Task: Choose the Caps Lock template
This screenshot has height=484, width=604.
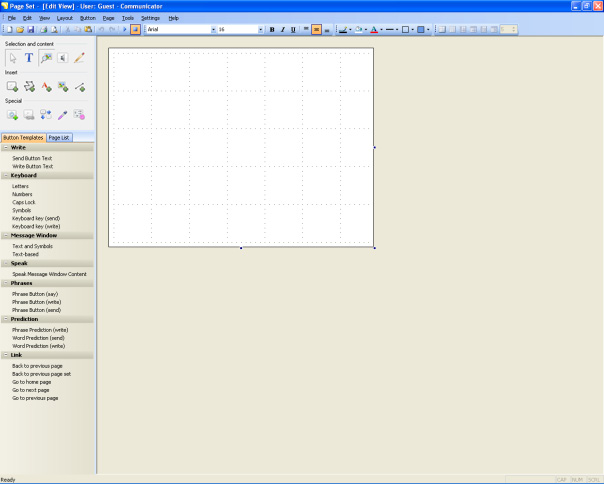Action: click(23, 202)
